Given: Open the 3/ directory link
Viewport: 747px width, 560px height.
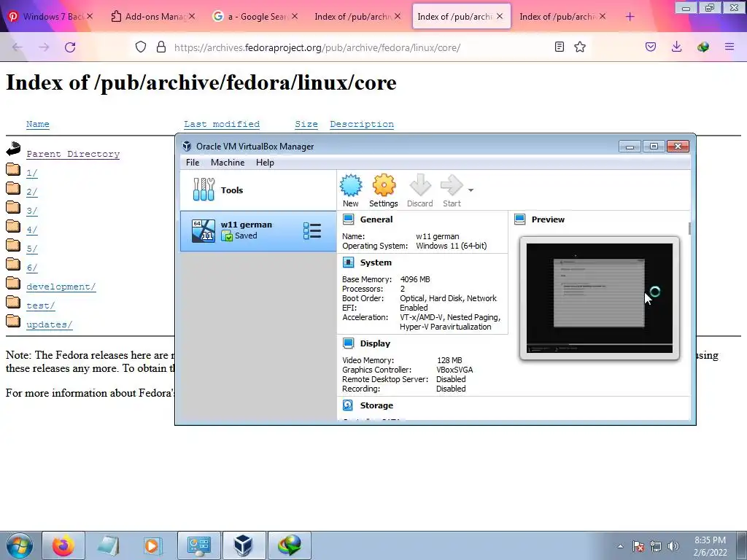Looking at the screenshot, I should 32,211.
